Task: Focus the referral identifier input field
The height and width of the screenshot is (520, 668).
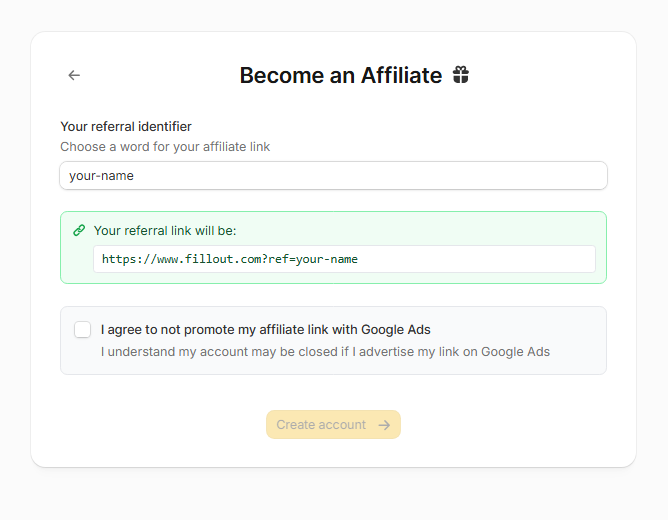Action: pos(334,175)
